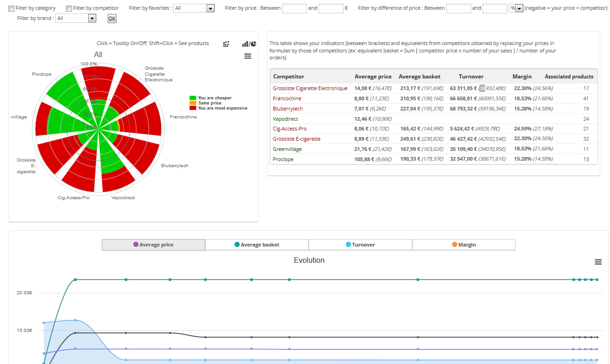This screenshot has height=364, width=610.
Task: Open Bluberrytech competitor link in table
Action: (288, 109)
